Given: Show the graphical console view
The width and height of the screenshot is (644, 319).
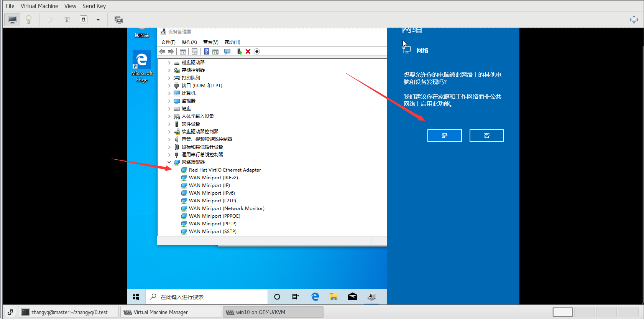Looking at the screenshot, I should pos(12,20).
